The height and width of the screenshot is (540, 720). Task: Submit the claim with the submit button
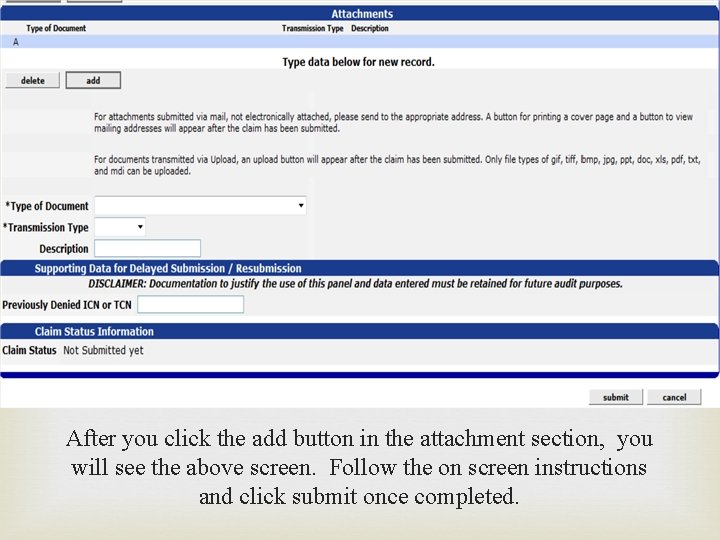tap(616, 397)
